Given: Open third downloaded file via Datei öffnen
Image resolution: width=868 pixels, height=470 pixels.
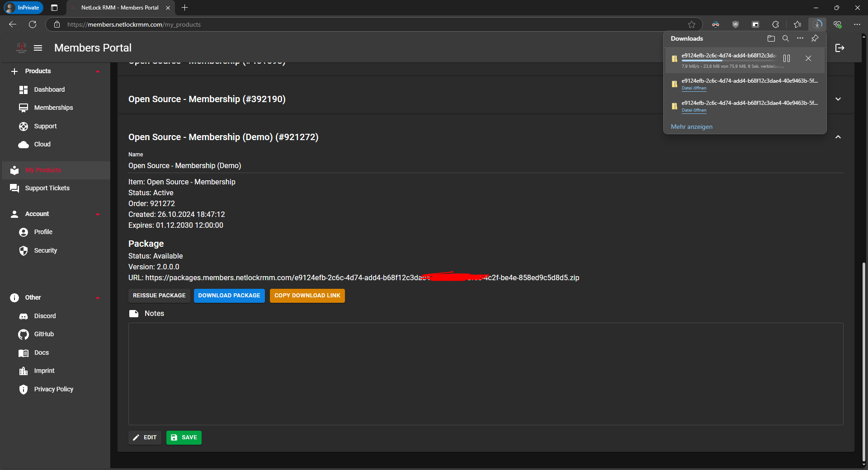Looking at the screenshot, I should (694, 110).
